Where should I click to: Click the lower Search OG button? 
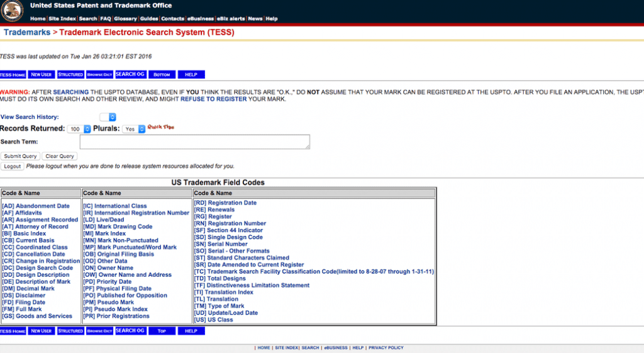pos(130,331)
